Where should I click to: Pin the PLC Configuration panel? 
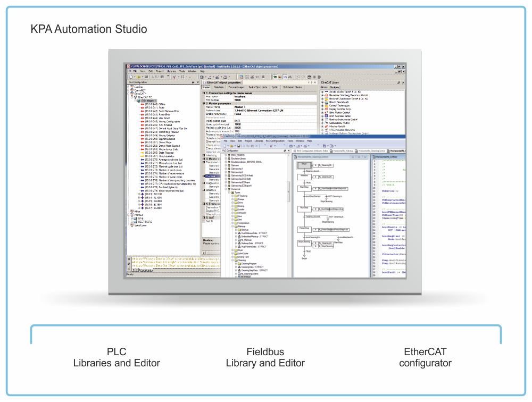pos(285,150)
